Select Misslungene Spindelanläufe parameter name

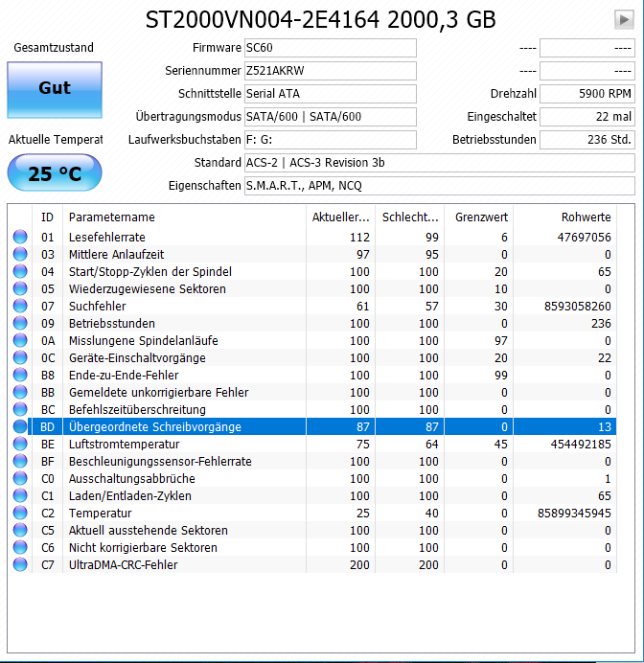144,341
